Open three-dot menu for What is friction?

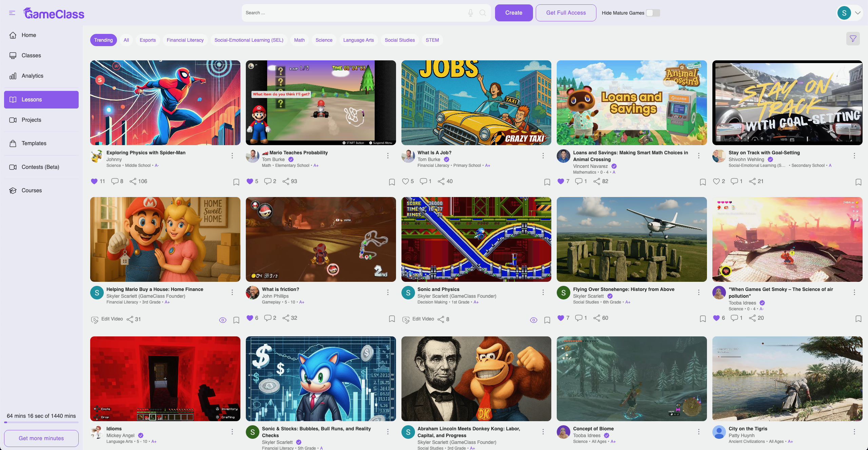[x=388, y=292]
